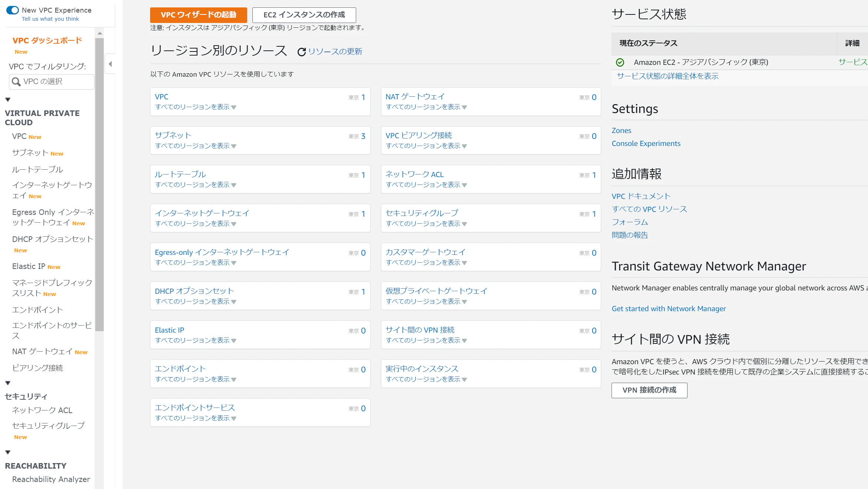The image size is (868, 489).
Task: Open Elastic IP in the sidebar menu
Action: [29, 266]
